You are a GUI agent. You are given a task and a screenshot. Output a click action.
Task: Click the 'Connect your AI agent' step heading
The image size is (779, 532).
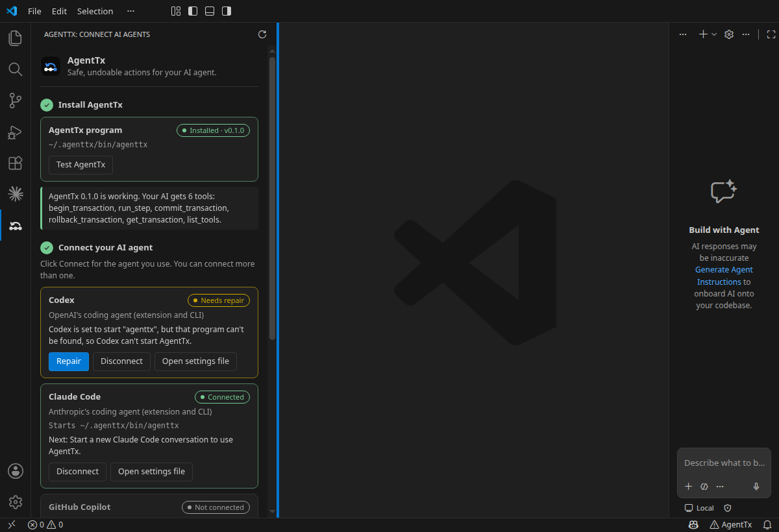click(106, 247)
